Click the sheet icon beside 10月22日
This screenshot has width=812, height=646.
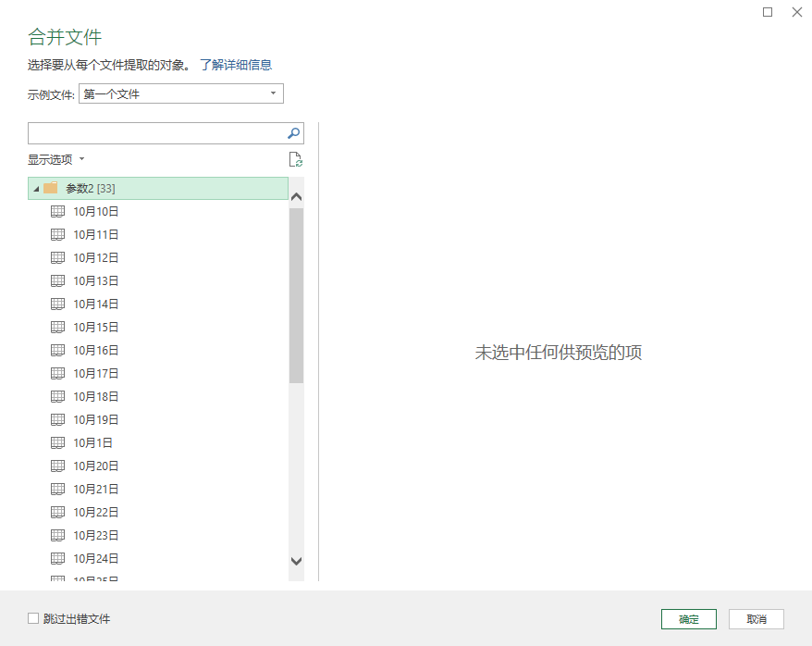point(57,512)
